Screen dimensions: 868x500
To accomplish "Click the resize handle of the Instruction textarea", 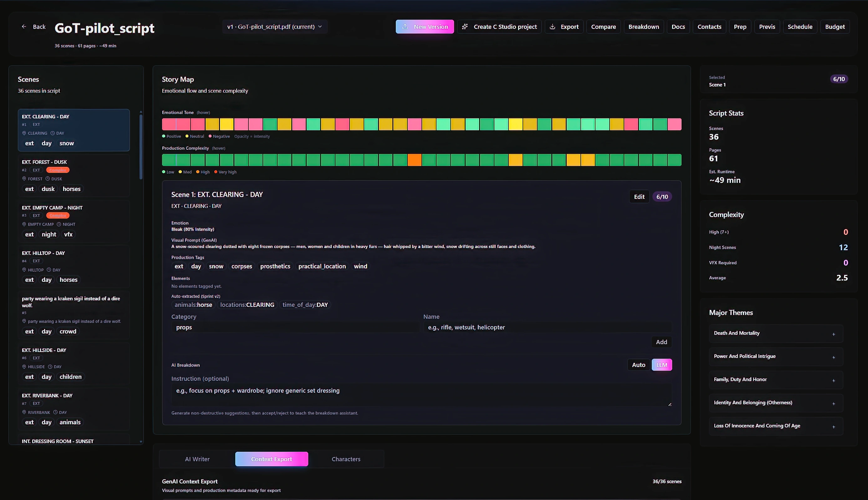I will (669, 404).
